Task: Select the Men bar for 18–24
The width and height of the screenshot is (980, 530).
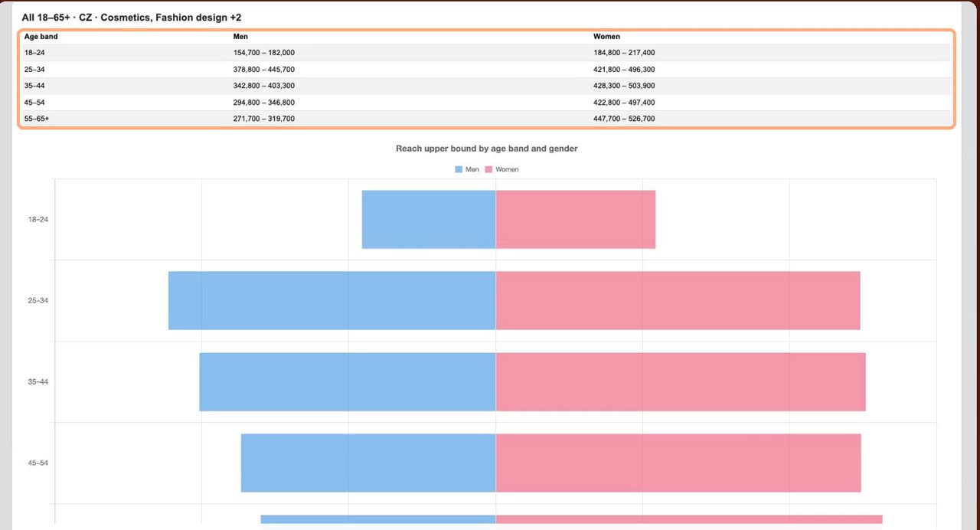Action: 429,220
